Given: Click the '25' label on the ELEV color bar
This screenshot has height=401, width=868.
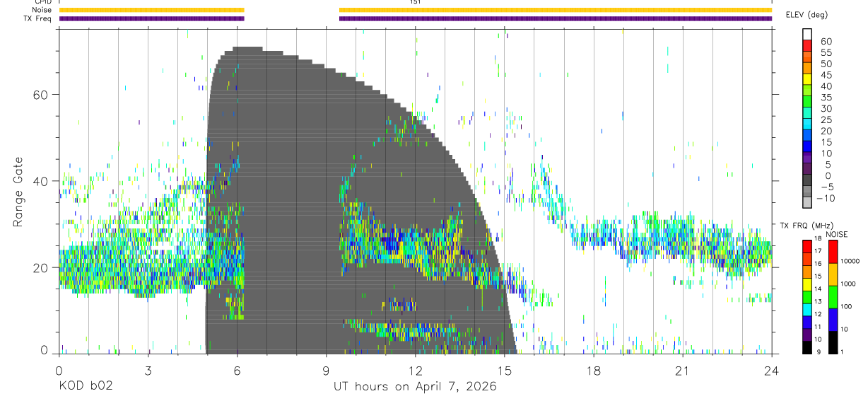Looking at the screenshot, I should point(826,120).
